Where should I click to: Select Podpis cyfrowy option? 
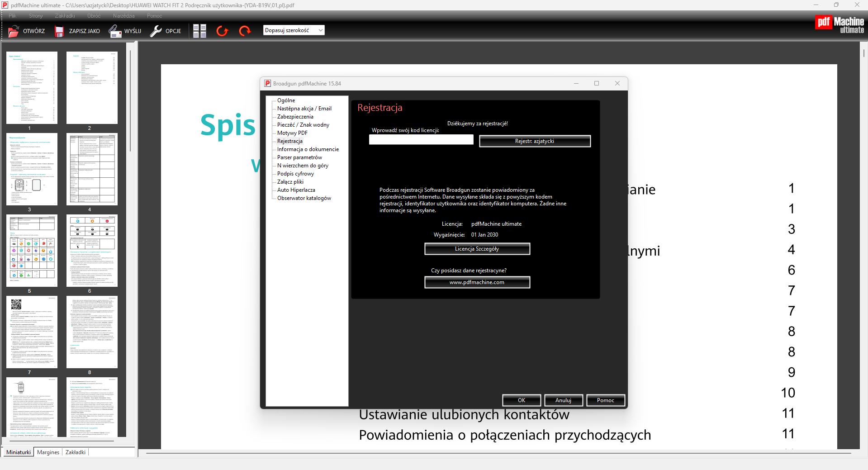pyautogui.click(x=295, y=174)
